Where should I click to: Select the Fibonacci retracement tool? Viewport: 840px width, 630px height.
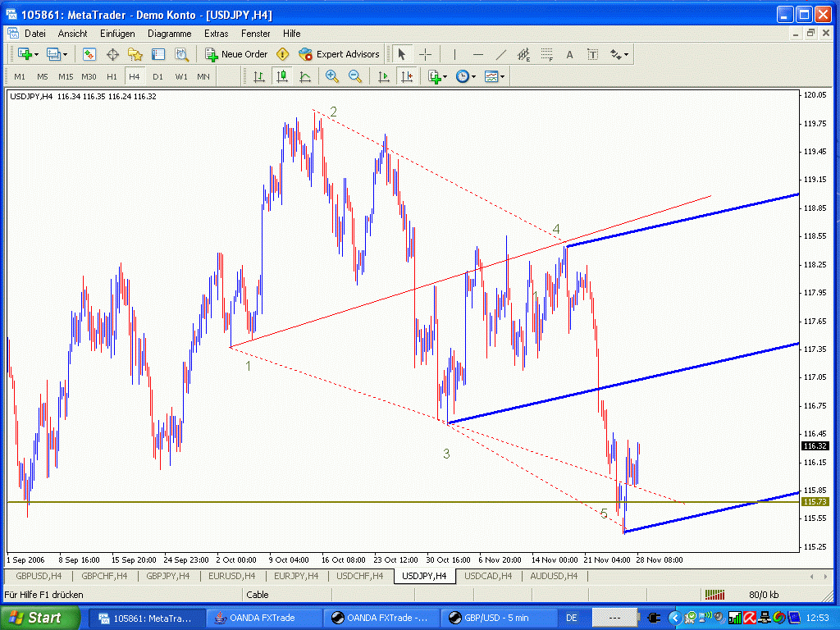(546, 54)
